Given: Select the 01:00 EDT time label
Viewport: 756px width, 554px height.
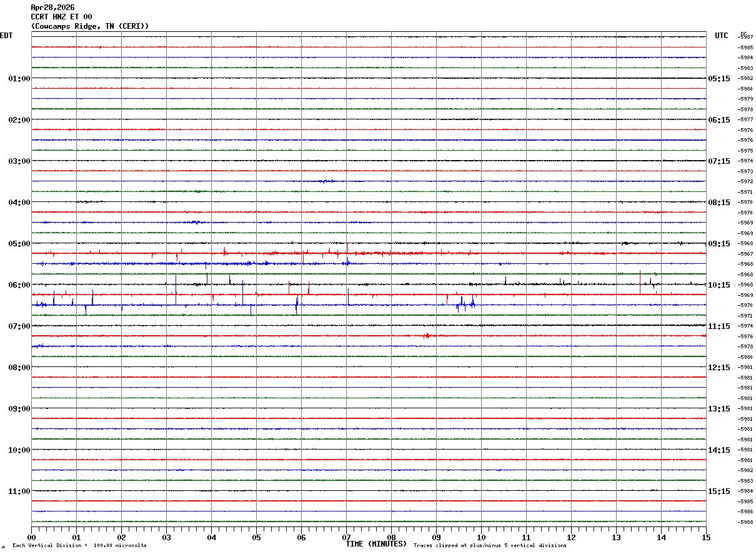Looking at the screenshot, I should coord(19,79).
